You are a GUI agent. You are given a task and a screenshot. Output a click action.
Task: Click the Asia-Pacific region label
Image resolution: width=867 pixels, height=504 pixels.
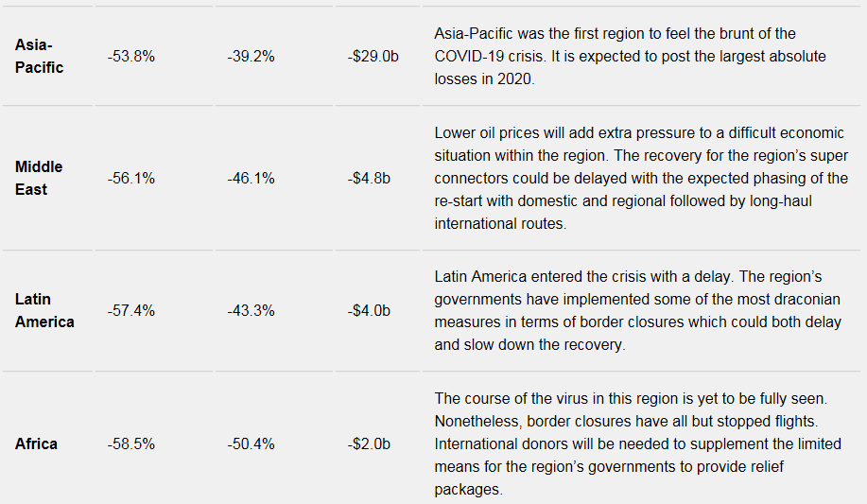point(40,56)
